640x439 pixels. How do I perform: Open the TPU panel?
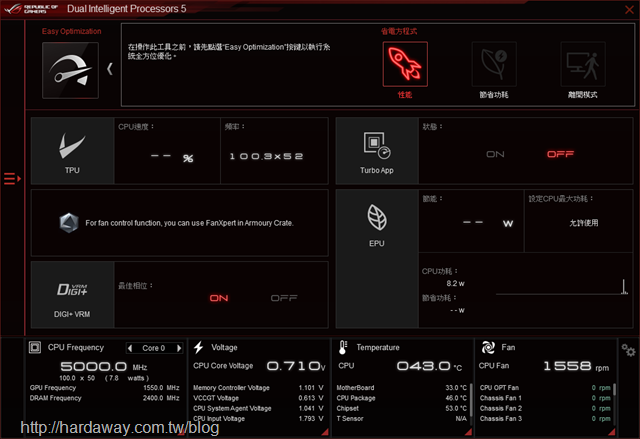pyautogui.click(x=72, y=151)
